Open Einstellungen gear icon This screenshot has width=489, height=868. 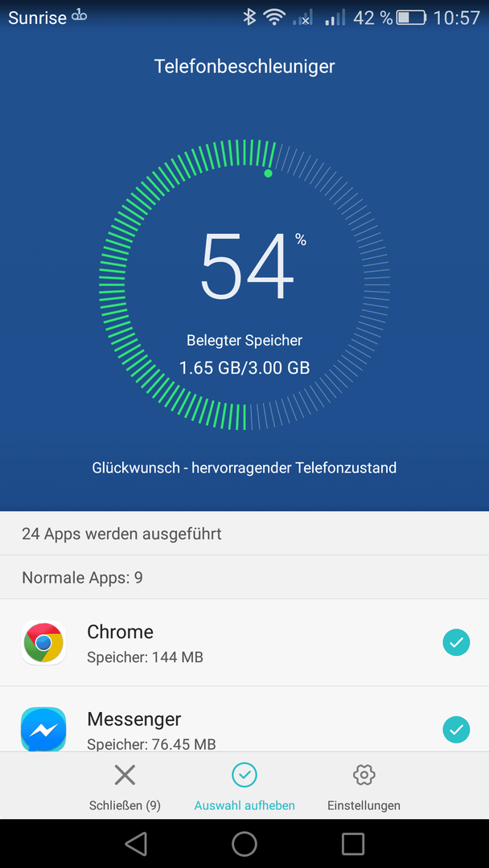pos(364,775)
